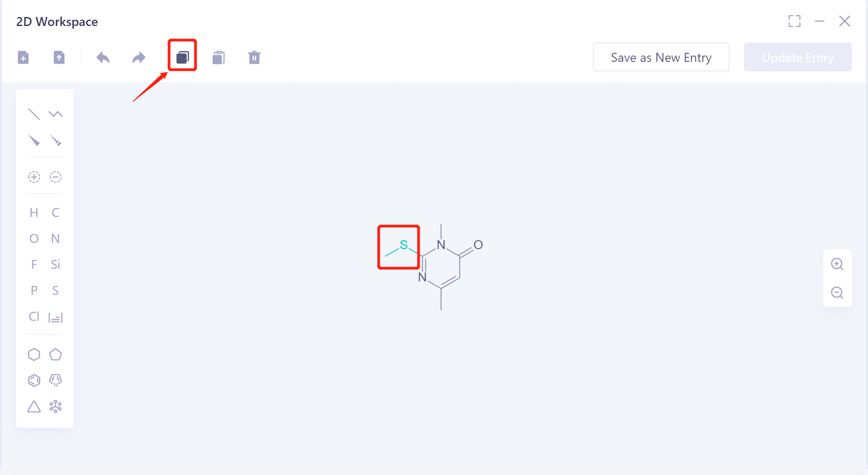The height and width of the screenshot is (475, 868).
Task: Toggle fullscreen for the 2D Workspace
Action: point(795,21)
